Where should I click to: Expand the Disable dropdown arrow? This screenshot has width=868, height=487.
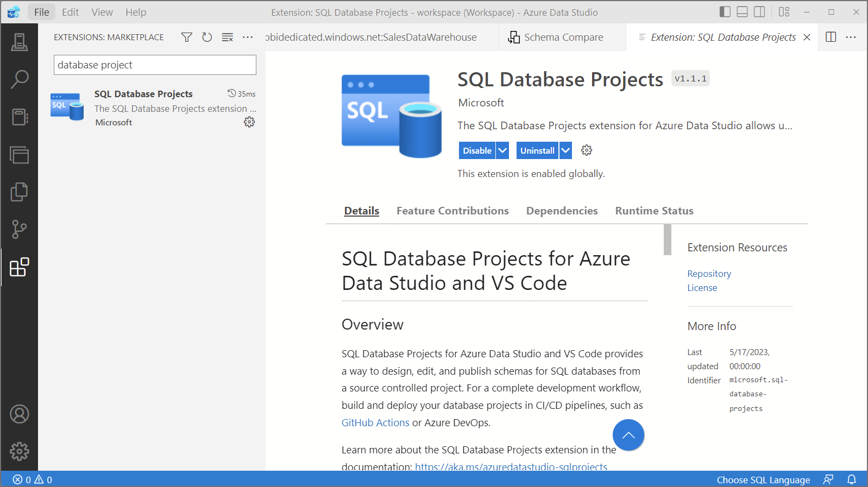click(x=502, y=150)
